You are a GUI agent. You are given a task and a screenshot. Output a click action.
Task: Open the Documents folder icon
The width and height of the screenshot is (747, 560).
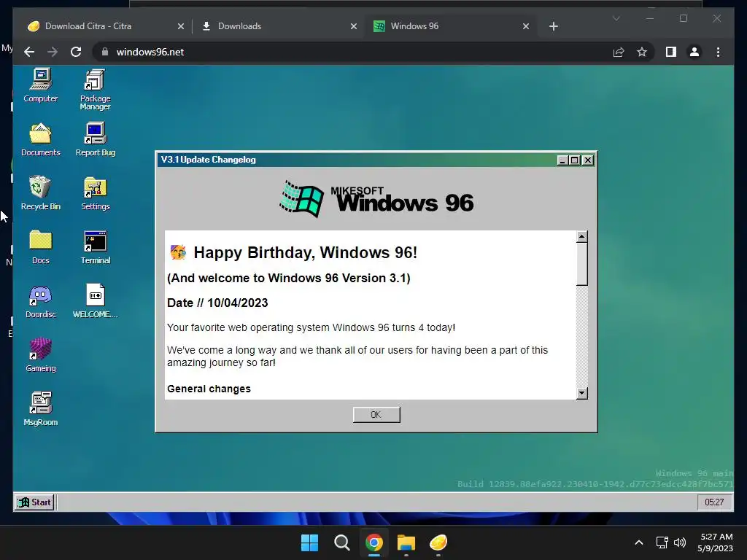pyautogui.click(x=41, y=139)
